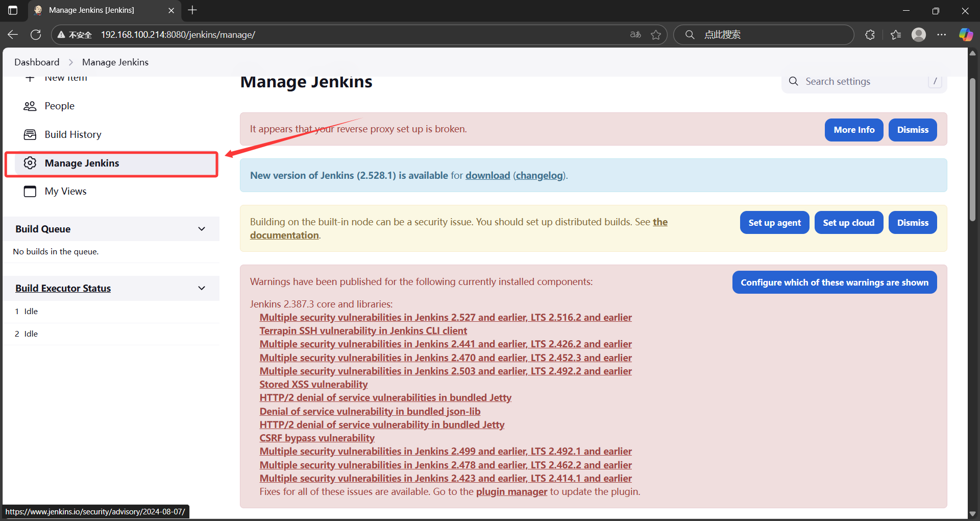This screenshot has width=980, height=521.
Task: Open Stored XSS vulnerability link
Action: [x=313, y=384]
